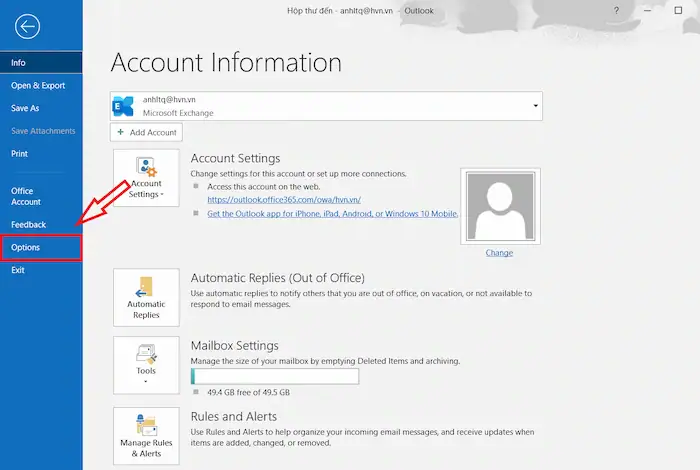Click the profile picture placeholder

click(x=500, y=206)
